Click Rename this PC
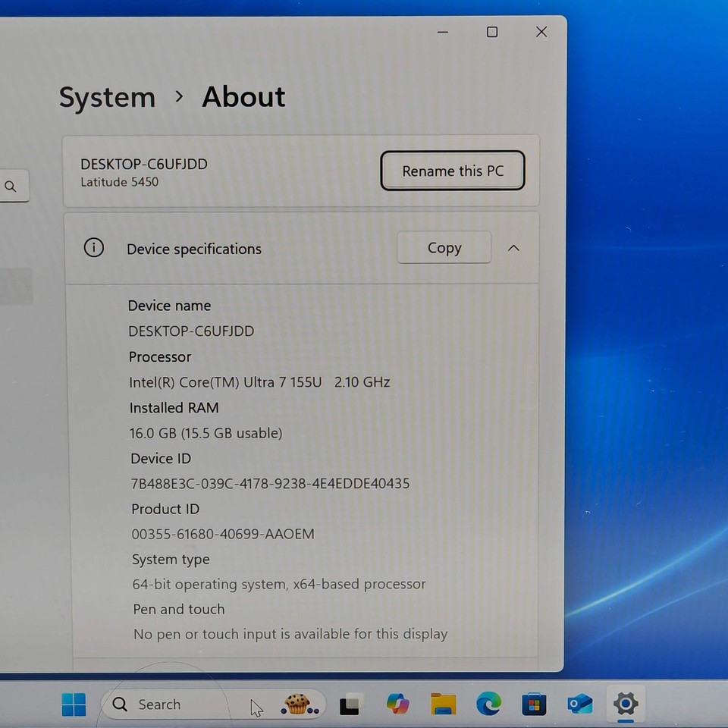The image size is (728, 728). (452, 171)
